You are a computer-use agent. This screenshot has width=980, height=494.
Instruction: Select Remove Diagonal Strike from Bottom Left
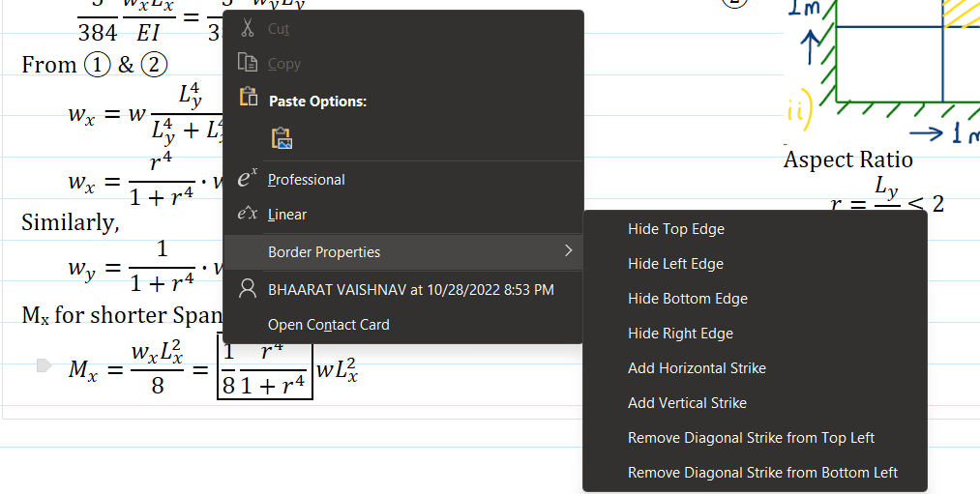[755, 473]
